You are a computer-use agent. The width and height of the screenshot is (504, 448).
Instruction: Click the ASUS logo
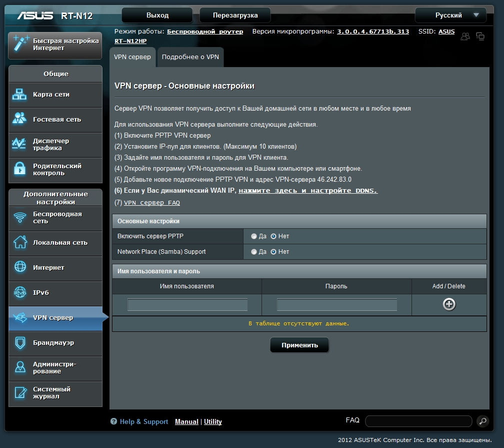(x=35, y=16)
